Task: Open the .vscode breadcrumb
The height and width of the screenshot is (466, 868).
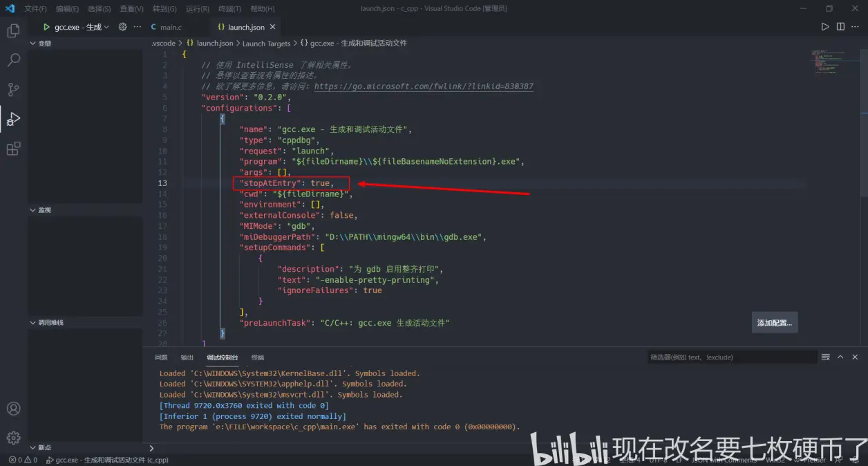Action: (163, 43)
